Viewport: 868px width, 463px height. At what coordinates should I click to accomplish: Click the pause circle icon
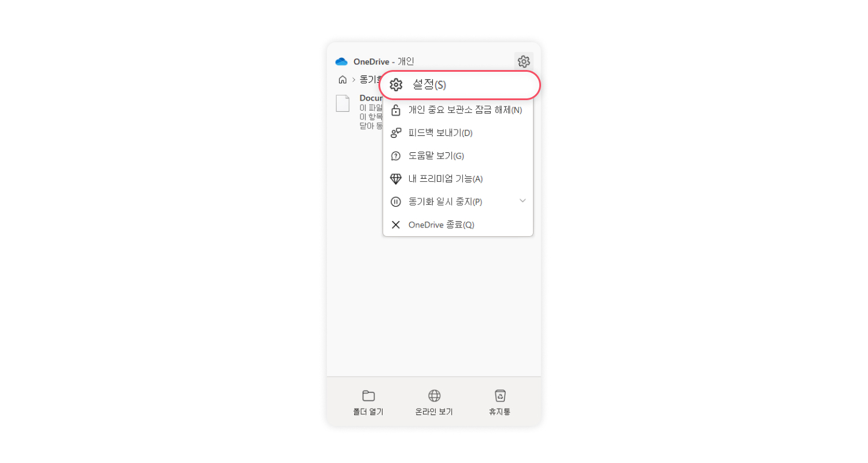click(396, 202)
